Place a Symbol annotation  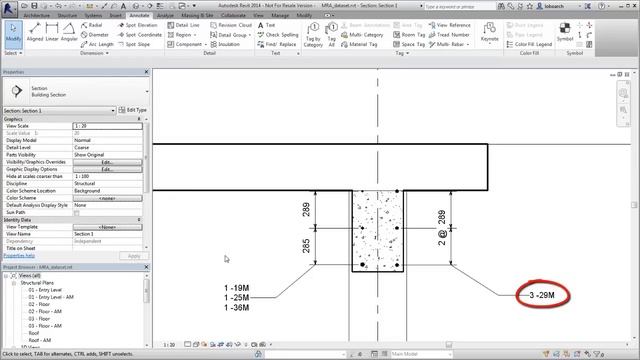(x=565, y=33)
